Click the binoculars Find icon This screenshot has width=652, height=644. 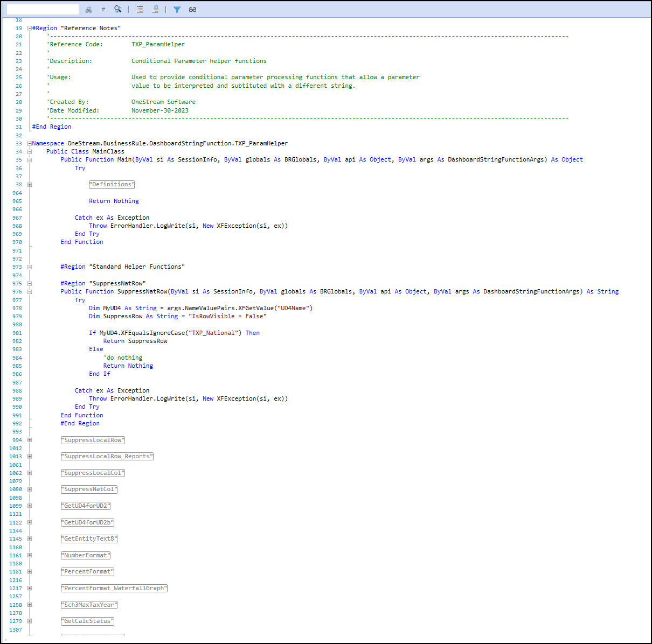(x=88, y=9)
